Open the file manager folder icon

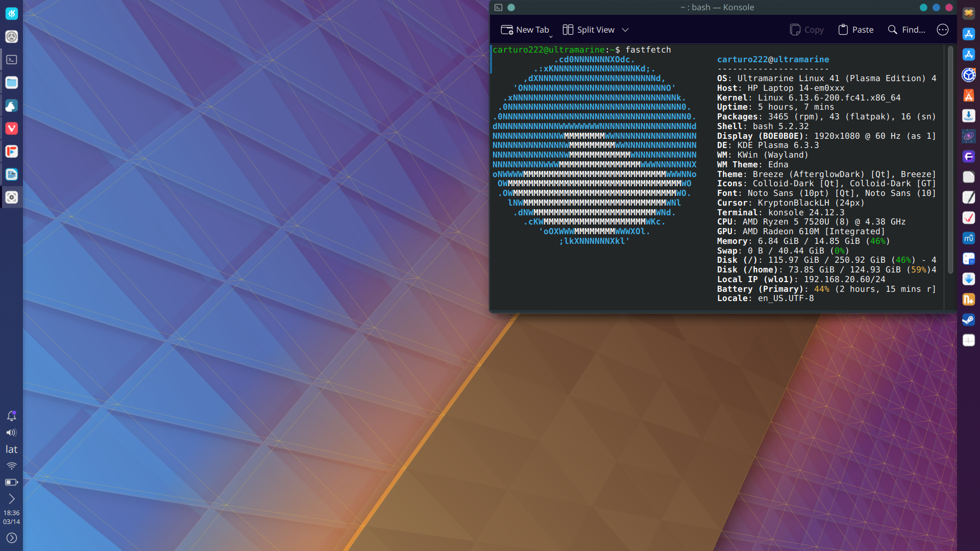click(11, 83)
